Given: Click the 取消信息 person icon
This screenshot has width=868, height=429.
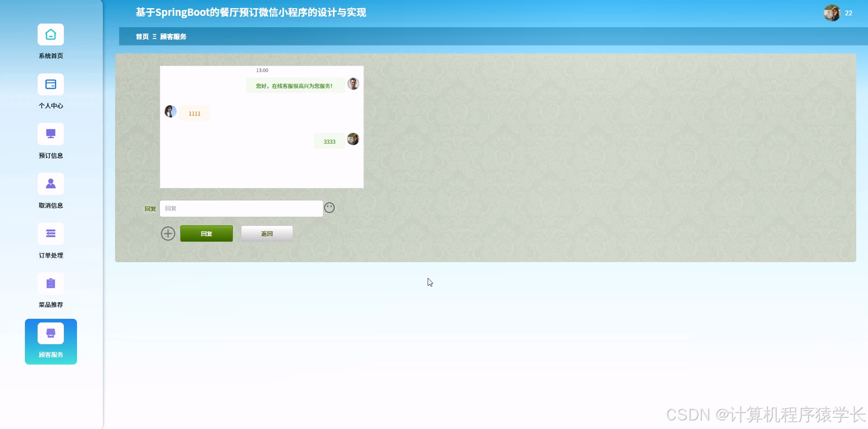Looking at the screenshot, I should point(50,184).
